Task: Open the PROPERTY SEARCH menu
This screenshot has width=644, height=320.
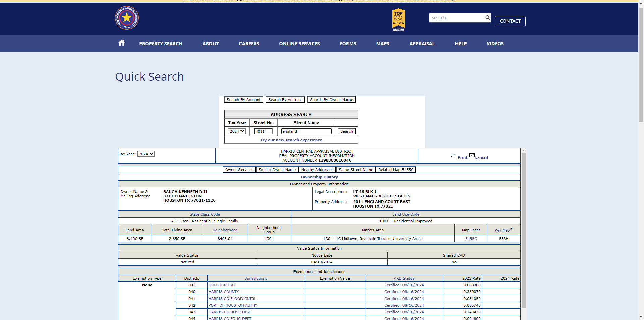Action: click(161, 44)
